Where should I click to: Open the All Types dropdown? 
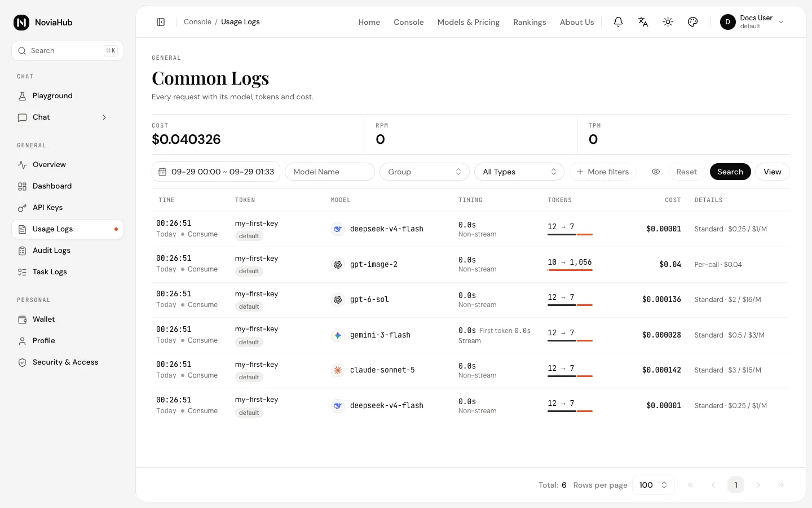tap(519, 172)
